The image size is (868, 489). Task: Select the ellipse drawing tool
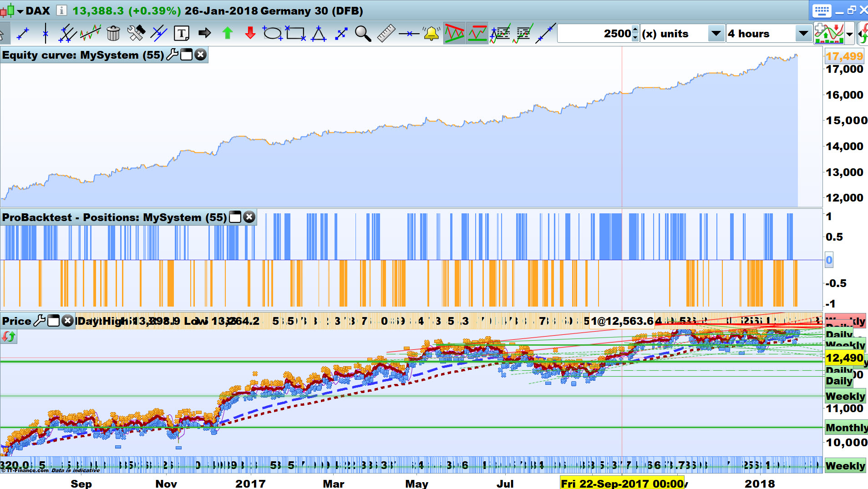273,33
